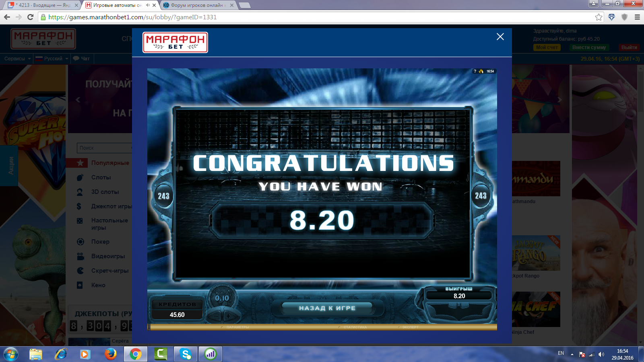Open the Чат link
Image resolution: width=644 pixels, height=362 pixels.
coord(81,59)
